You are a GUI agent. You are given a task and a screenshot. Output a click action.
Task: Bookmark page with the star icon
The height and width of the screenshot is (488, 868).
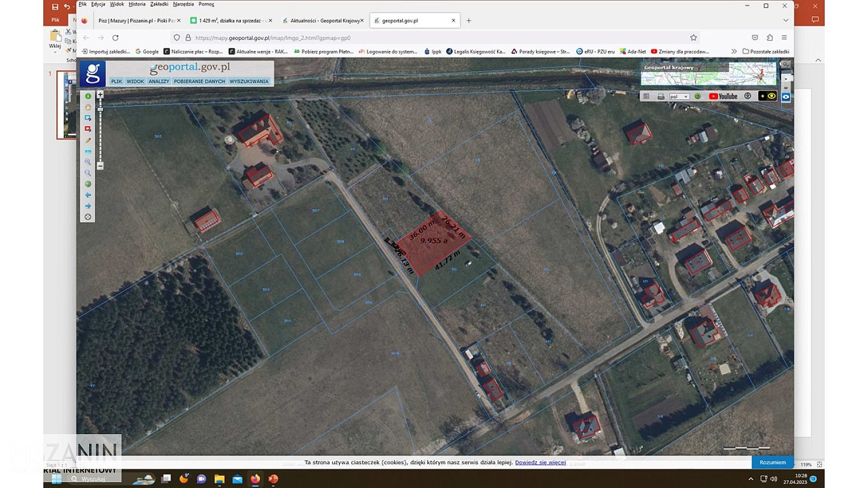pos(693,38)
